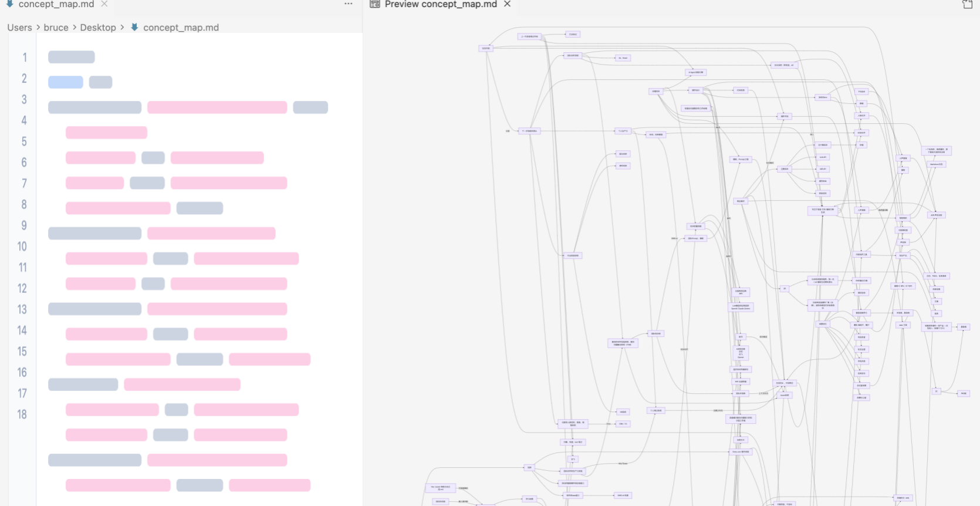Click line number 18 in the gutter
980x506 pixels.
point(22,414)
